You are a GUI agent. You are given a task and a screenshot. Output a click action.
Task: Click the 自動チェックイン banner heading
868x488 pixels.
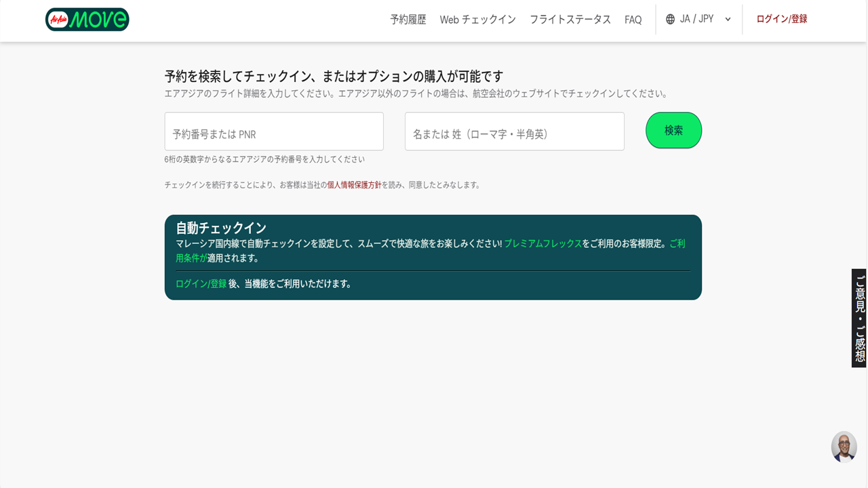[221, 228]
